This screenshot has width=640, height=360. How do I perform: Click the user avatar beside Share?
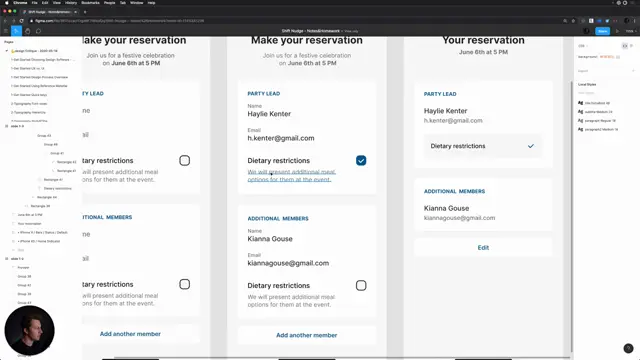click(x=587, y=31)
